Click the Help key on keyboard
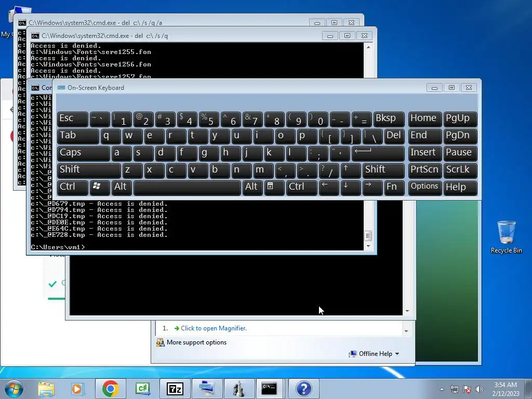 point(460,188)
